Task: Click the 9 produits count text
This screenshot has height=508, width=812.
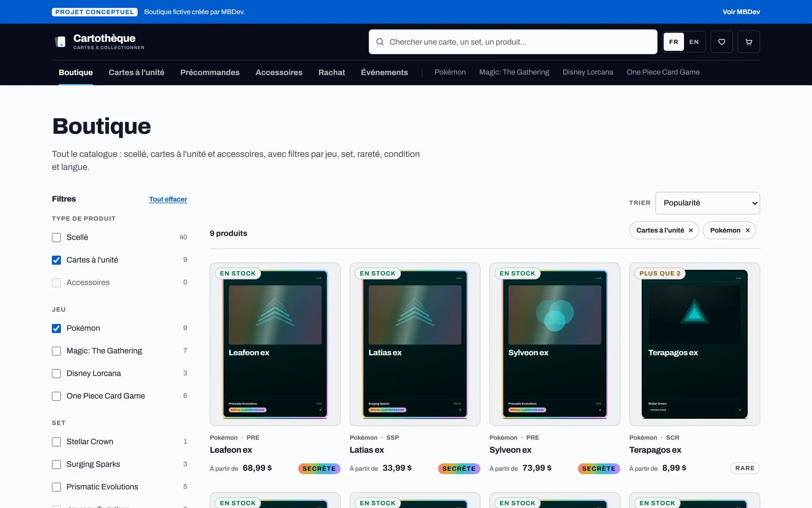Action: pos(229,233)
